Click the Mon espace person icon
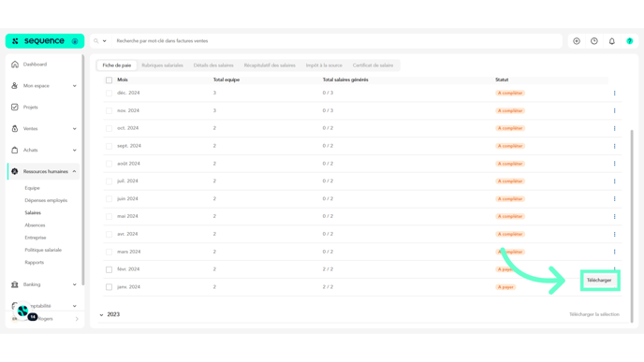 pos(15,86)
